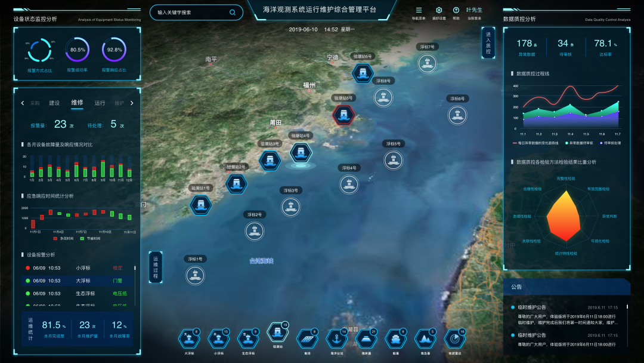
Task: Click the 验潮站2号 map marker
Action: pyautogui.click(x=236, y=184)
